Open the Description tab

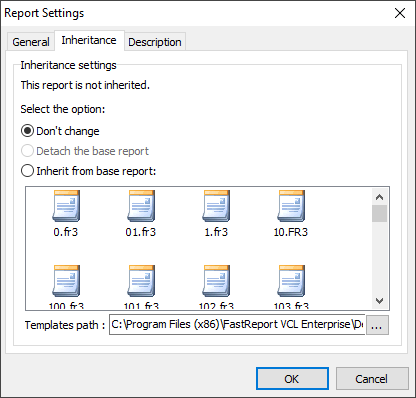point(155,42)
